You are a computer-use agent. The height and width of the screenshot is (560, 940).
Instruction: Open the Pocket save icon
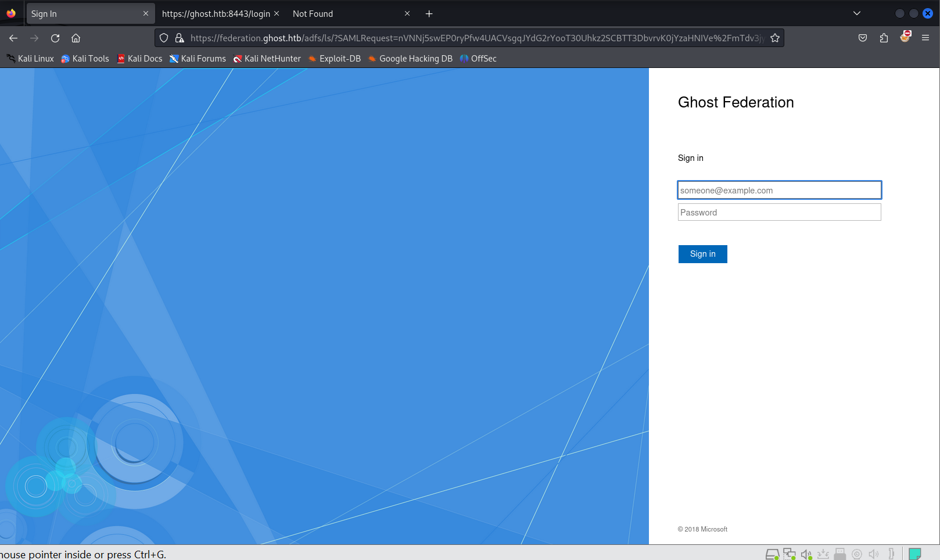click(x=863, y=38)
